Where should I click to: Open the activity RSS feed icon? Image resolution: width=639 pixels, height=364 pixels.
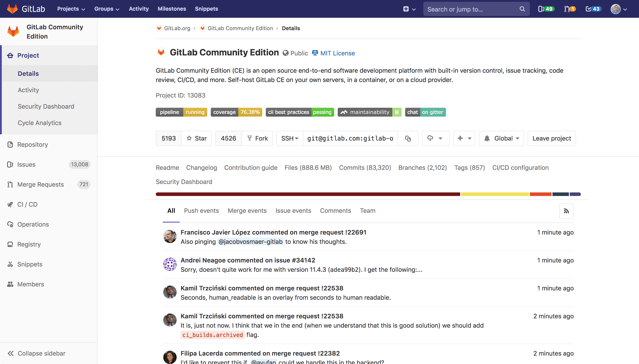pos(566,211)
